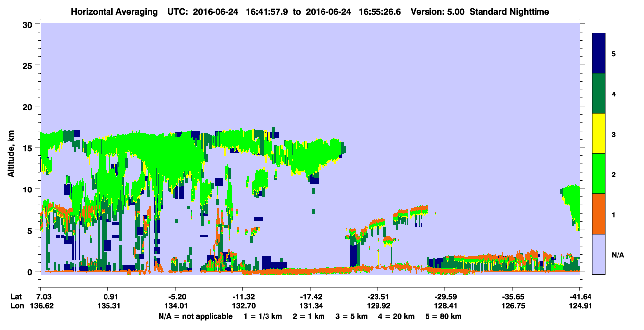644x330 pixels.
Task: Click the dark blue colorbar segment labeled 5
Action: pos(599,53)
